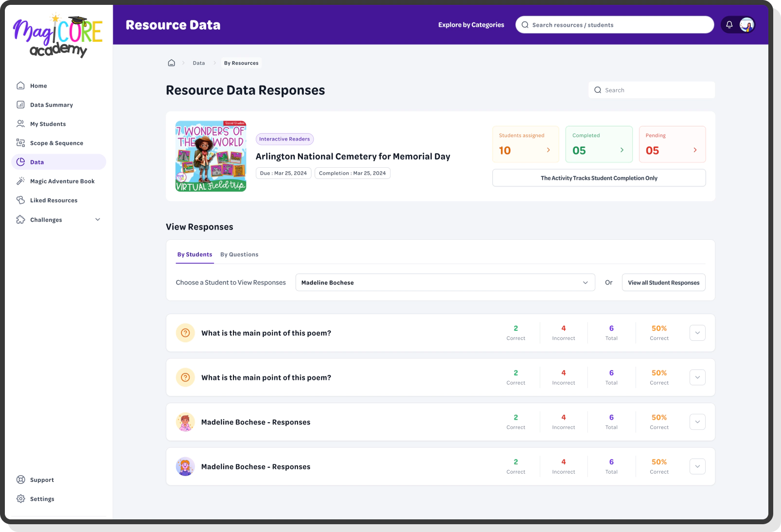Expand the first poem question row

[697, 333]
